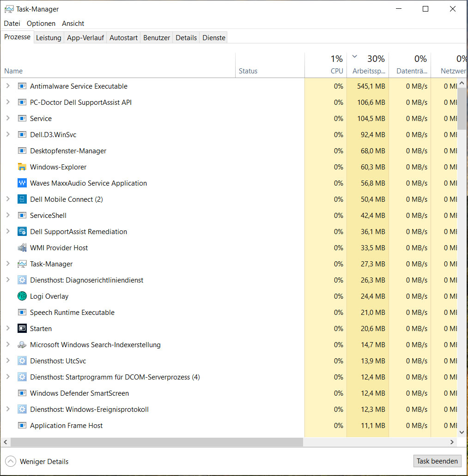The image size is (468, 476).
Task: Collapse view with Weniger Details arrow
Action: 11,461
